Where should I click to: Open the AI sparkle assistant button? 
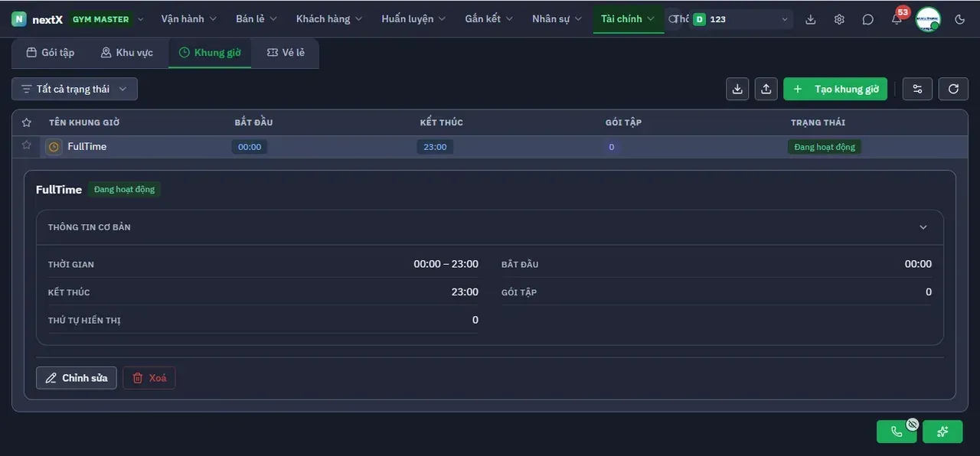[942, 432]
